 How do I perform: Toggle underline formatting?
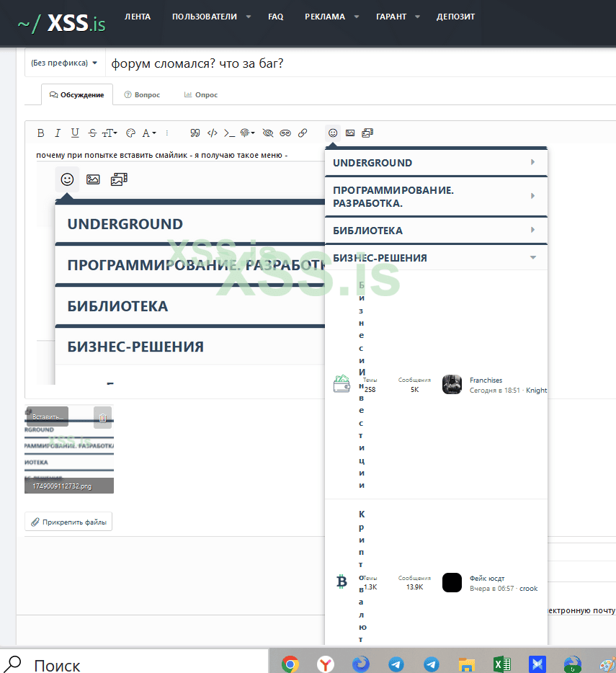[75, 133]
